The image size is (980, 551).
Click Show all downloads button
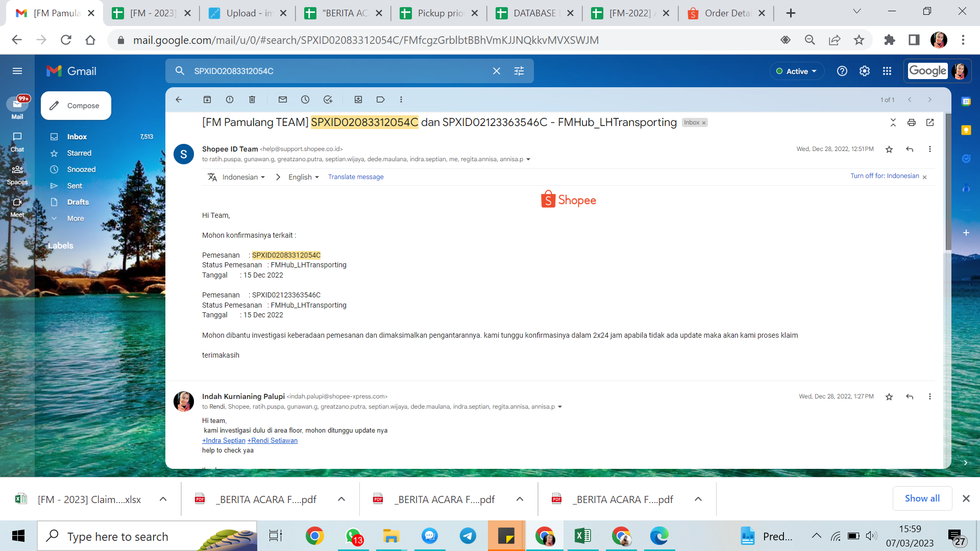922,498
